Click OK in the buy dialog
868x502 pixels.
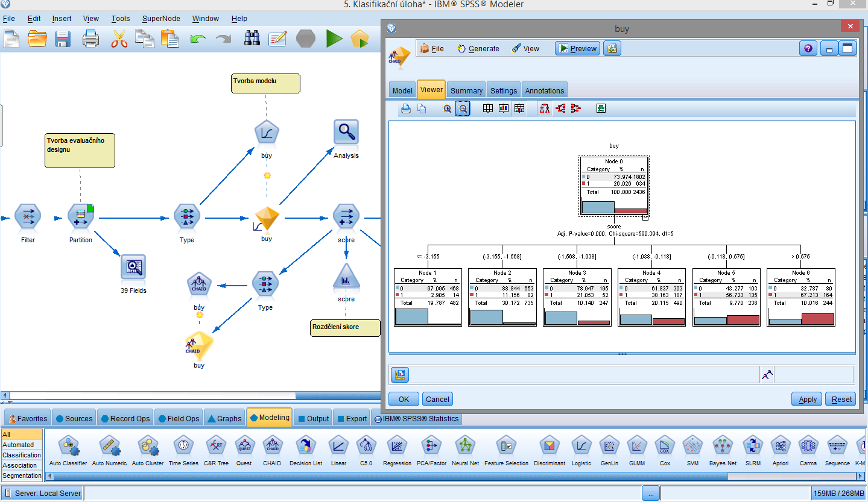point(404,399)
